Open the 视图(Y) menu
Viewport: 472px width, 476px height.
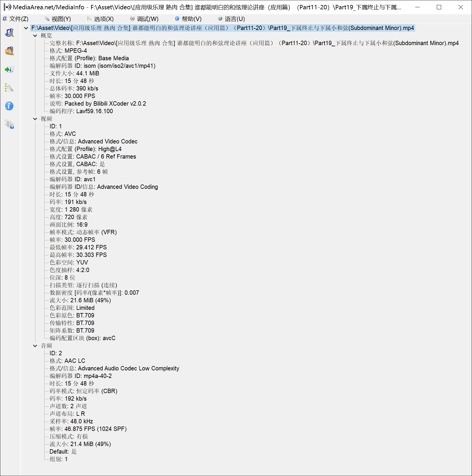58,19
